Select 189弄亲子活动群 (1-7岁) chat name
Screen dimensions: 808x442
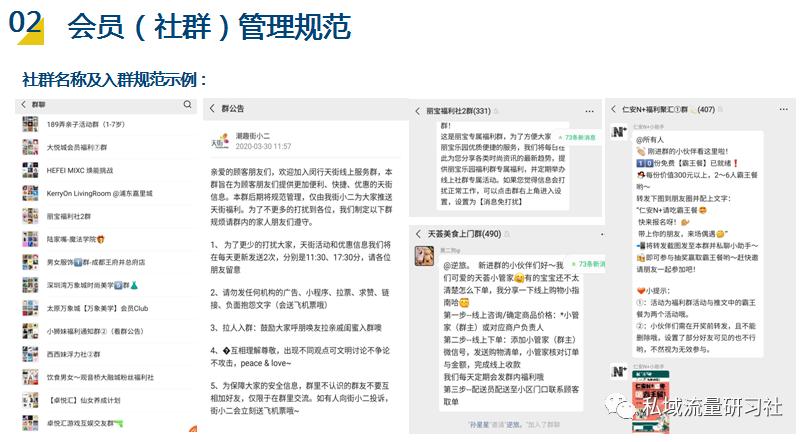click(x=86, y=124)
